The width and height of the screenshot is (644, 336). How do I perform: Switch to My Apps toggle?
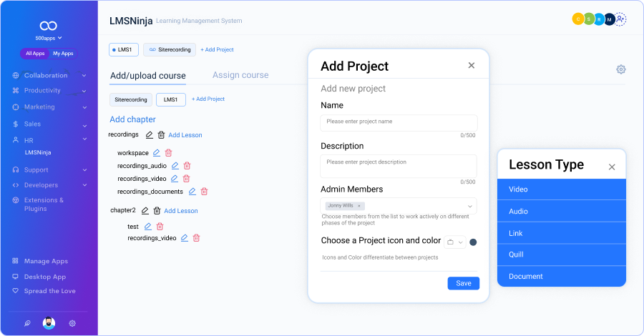(x=63, y=54)
